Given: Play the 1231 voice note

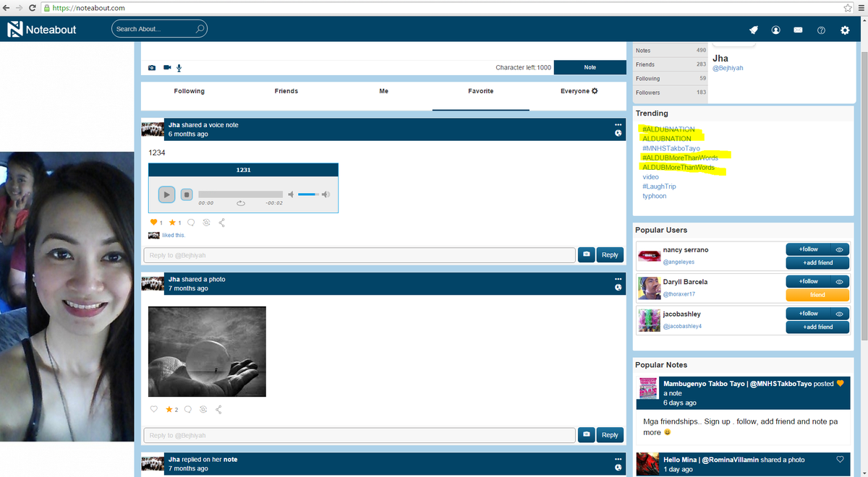Looking at the screenshot, I should (x=166, y=194).
